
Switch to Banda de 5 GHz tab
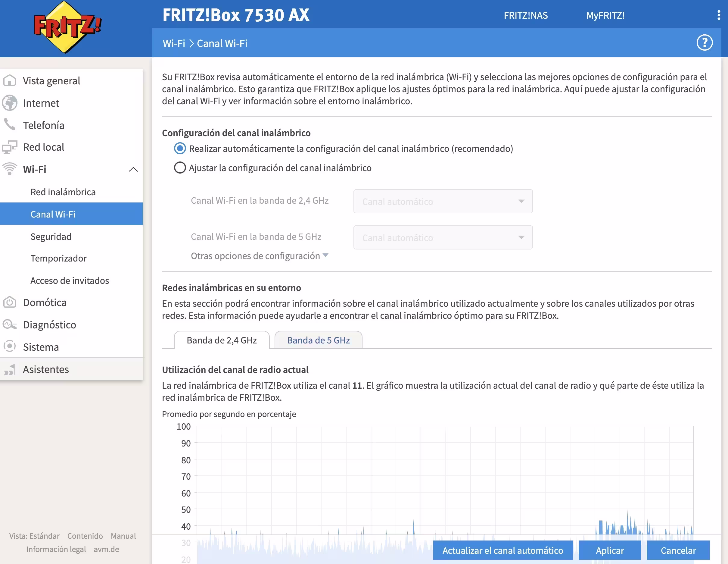click(x=318, y=340)
